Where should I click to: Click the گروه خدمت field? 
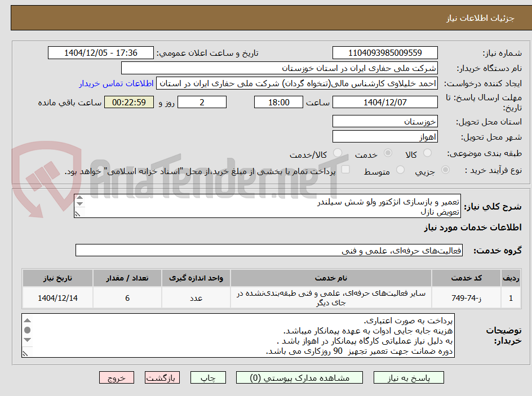(x=269, y=250)
